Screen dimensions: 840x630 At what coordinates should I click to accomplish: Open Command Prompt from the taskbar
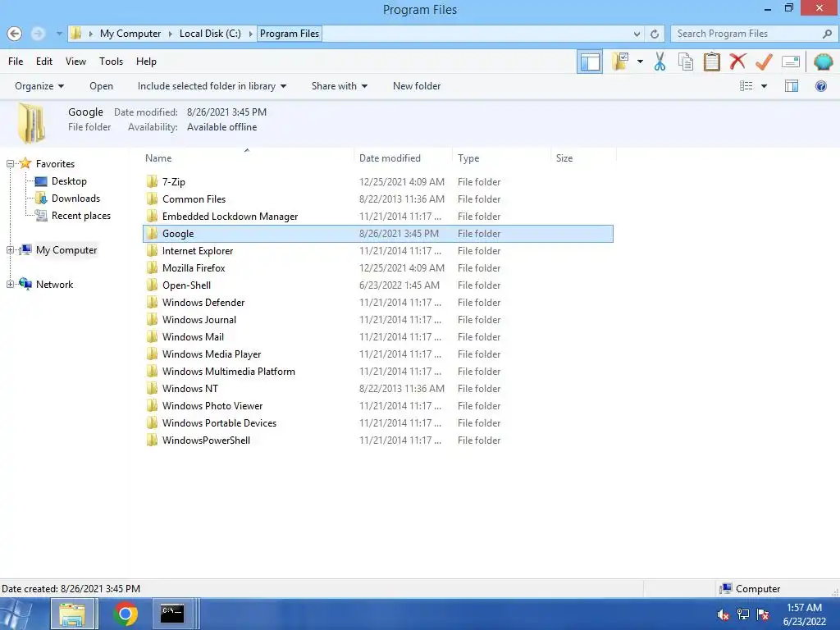[172, 614]
